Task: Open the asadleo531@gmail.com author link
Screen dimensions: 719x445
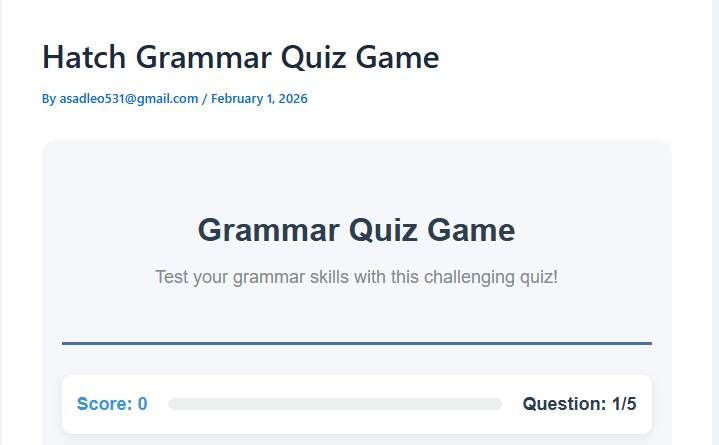Action: click(127, 99)
